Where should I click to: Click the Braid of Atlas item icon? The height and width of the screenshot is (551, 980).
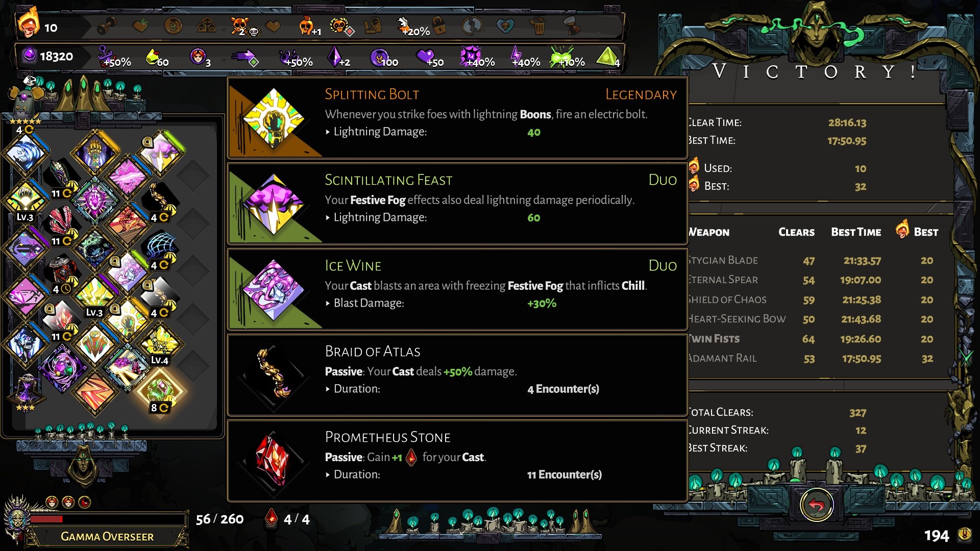coord(274,375)
